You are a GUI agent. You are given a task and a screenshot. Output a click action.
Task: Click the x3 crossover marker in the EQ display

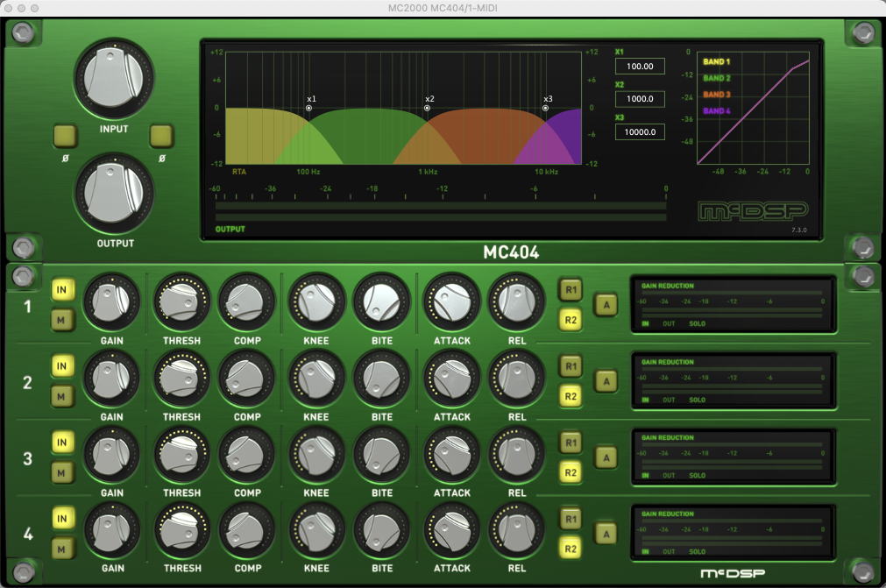tap(547, 108)
